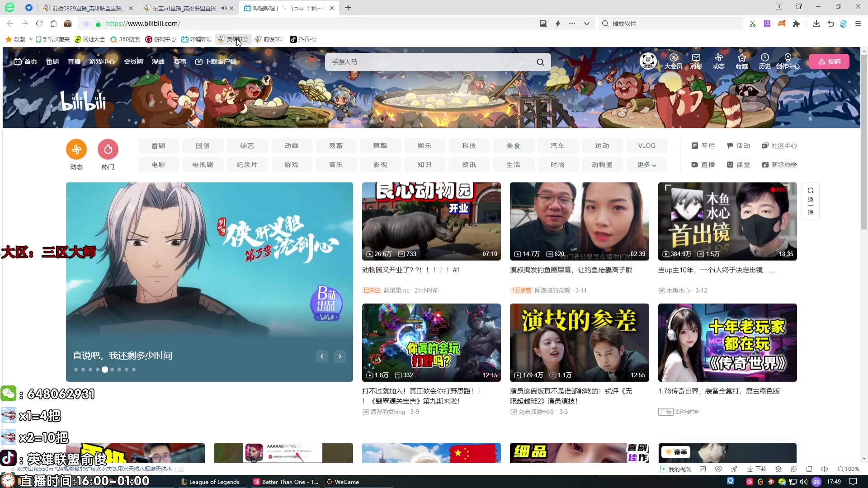Screen dimensions: 868x488
Task: Open the VLOG category button
Action: (646, 145)
